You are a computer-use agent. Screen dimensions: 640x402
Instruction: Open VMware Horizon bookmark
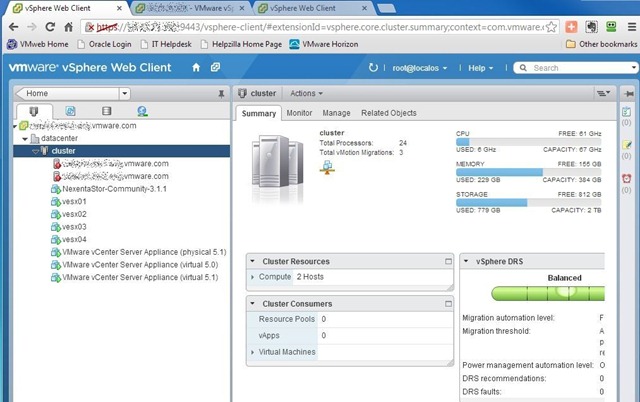(324, 44)
